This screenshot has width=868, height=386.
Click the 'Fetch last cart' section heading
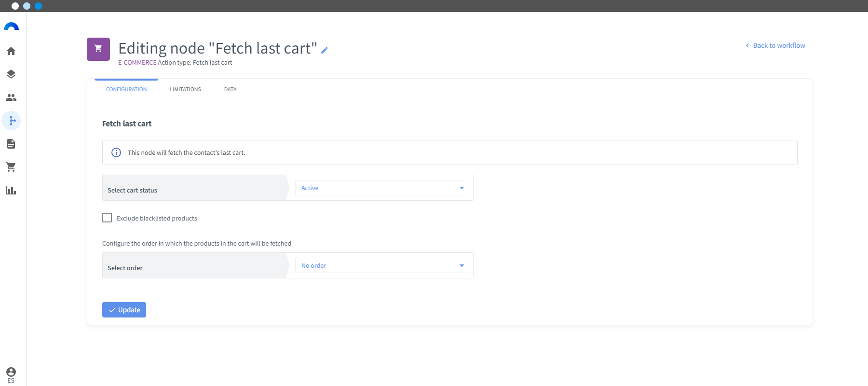pos(127,124)
